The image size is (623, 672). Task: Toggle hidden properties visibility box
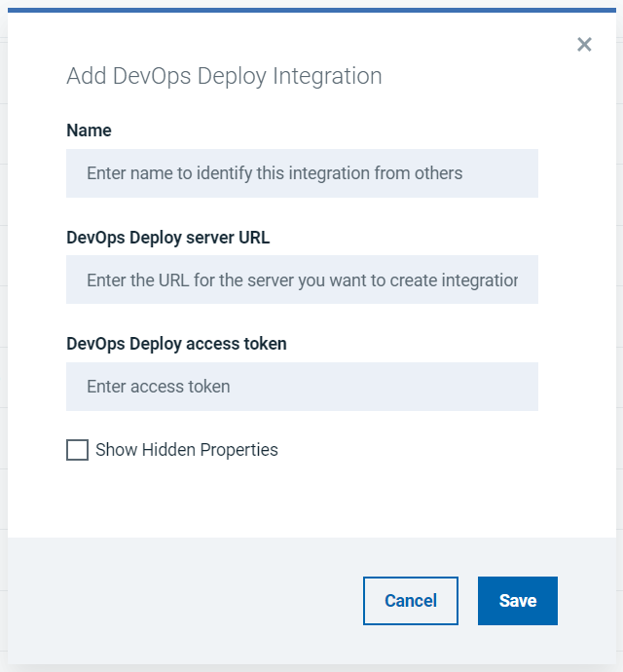[x=77, y=450]
